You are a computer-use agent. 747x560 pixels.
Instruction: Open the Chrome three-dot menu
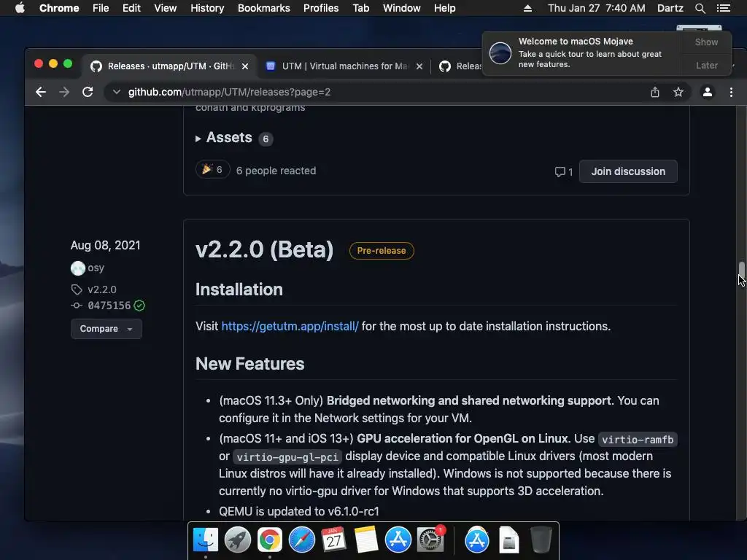[731, 92]
